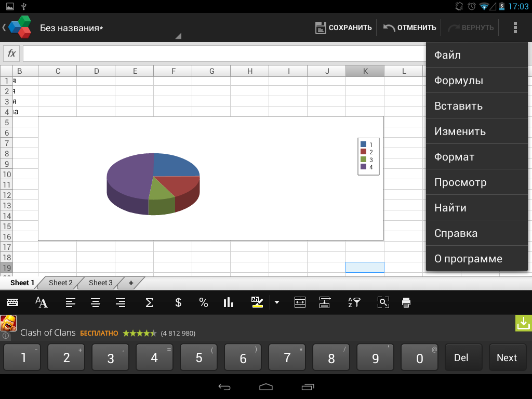
Task: Apply currency format with dollar icon
Action: pos(178,302)
